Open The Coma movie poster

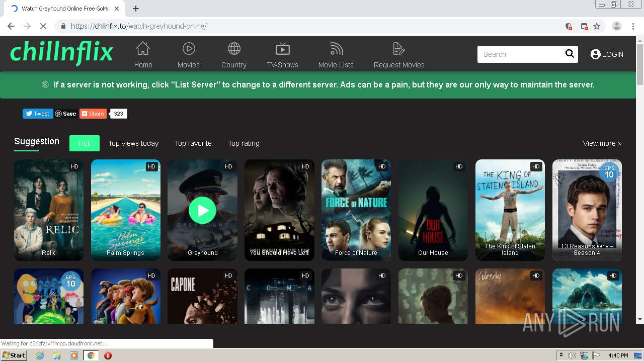point(279,296)
